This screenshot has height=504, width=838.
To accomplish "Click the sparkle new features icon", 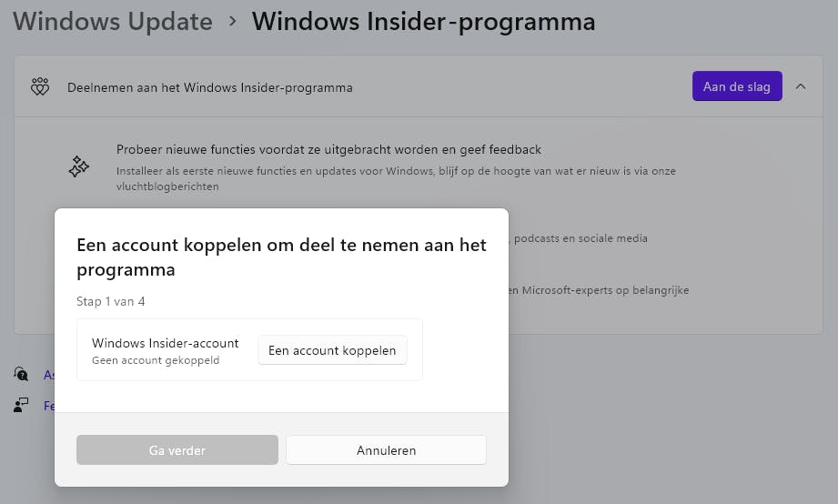I will [79, 166].
